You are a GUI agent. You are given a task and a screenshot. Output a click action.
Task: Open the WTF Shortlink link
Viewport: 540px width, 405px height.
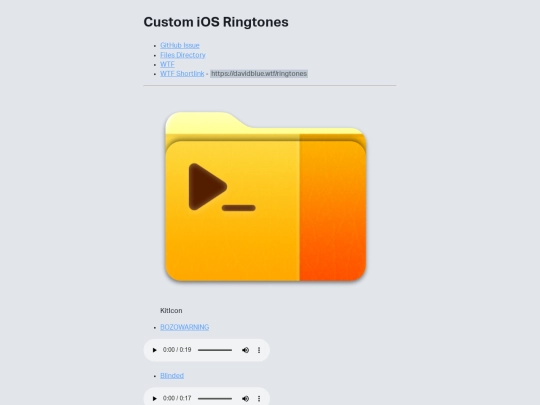[182, 74]
